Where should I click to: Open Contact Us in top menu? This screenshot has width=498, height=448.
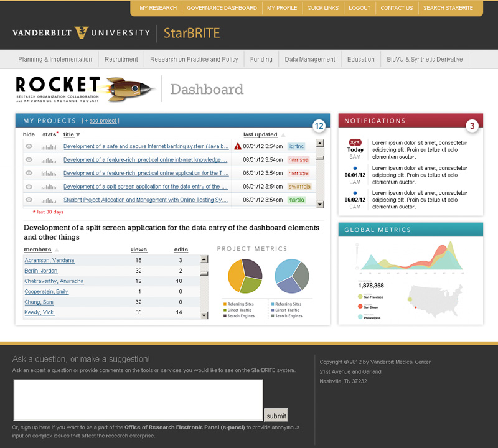[397, 8]
